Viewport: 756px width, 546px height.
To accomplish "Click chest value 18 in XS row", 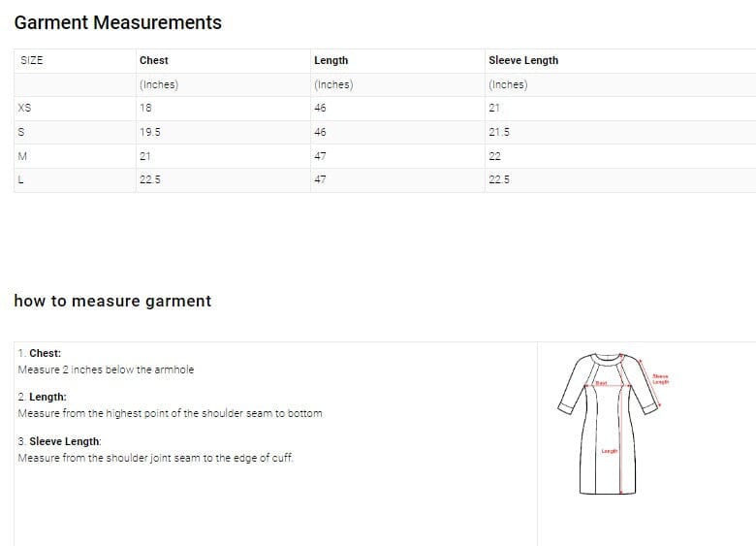I will [145, 108].
